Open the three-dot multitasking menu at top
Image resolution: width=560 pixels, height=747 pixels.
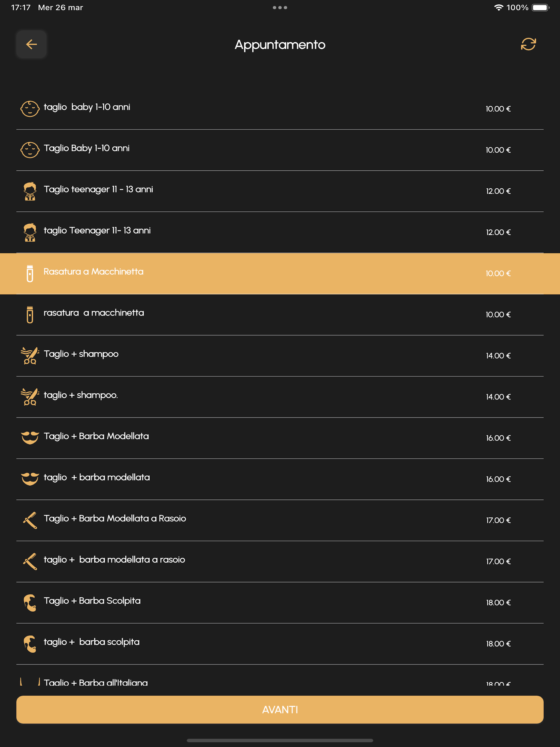[280, 7]
